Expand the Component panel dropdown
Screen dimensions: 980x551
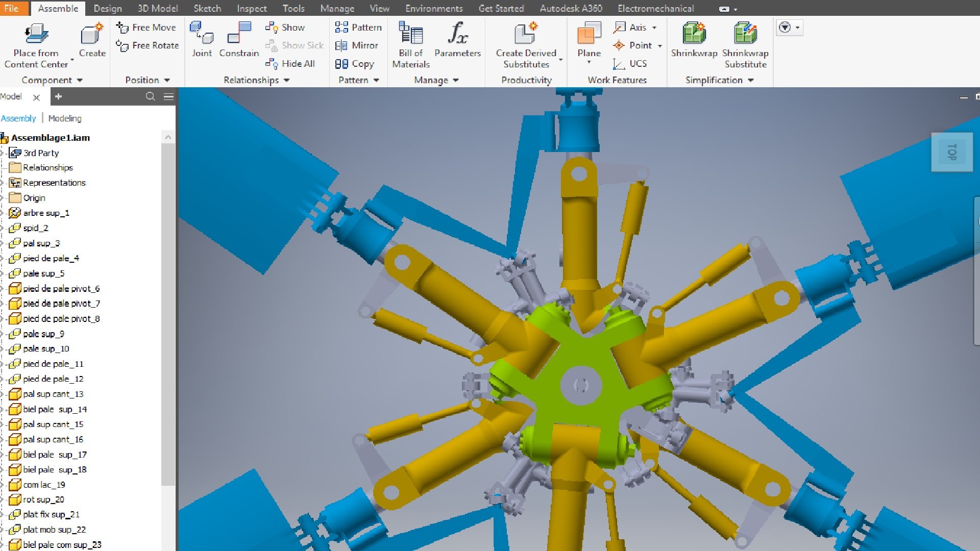tap(80, 81)
